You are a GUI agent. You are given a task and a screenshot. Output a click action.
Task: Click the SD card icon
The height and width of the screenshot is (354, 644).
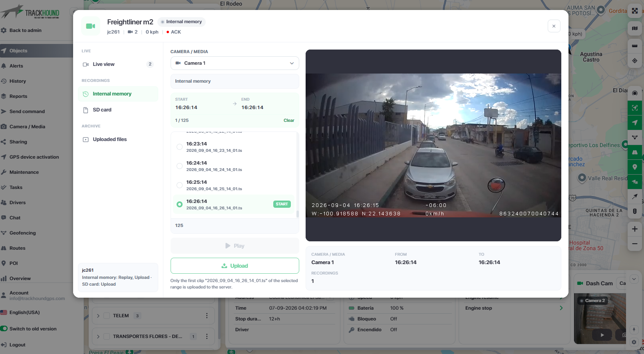pyautogui.click(x=85, y=110)
